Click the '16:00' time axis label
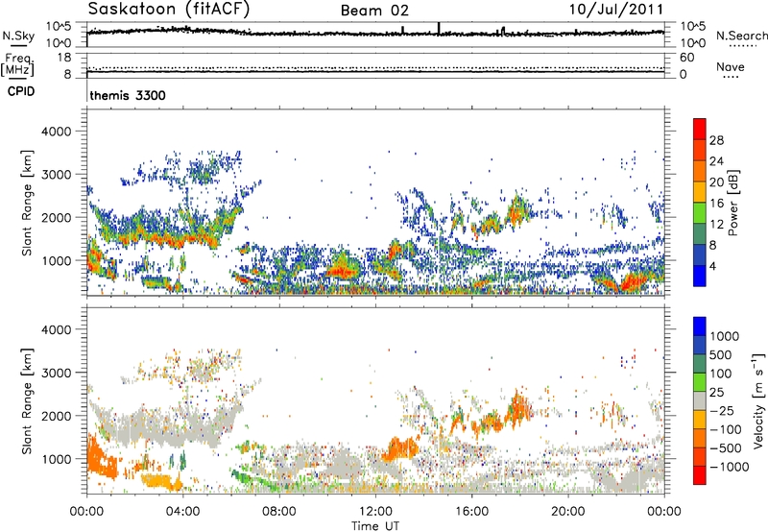This screenshot has width=768, height=532. point(471,512)
